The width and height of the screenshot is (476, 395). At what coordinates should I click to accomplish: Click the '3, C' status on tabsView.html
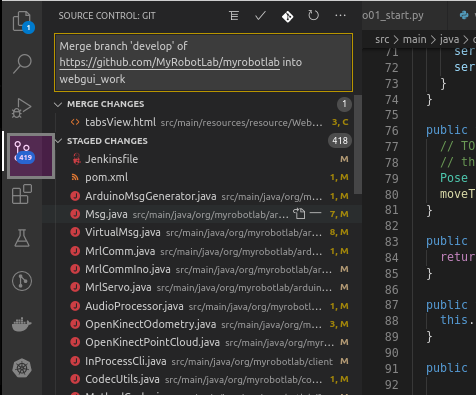coord(340,122)
